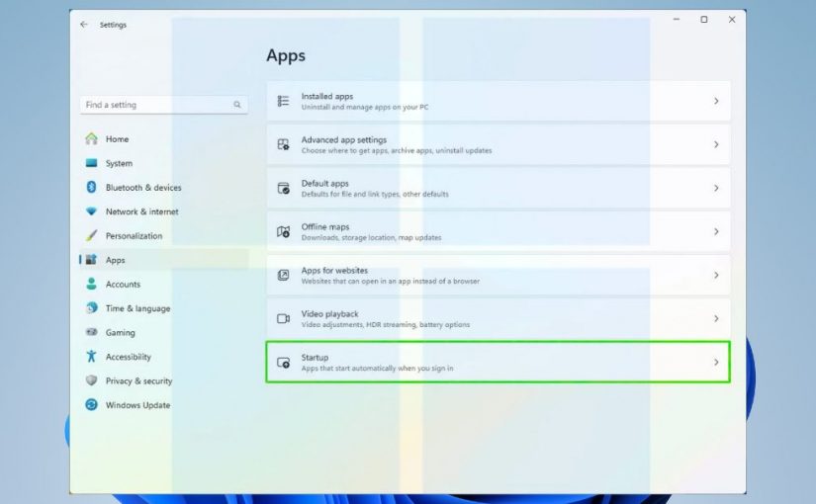
Task: Click the Personalization paintbrush icon
Action: coord(92,235)
